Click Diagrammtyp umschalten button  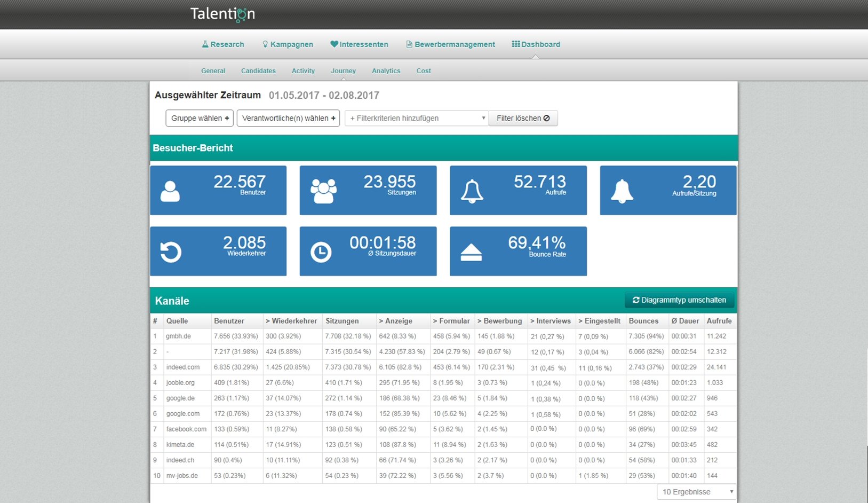[x=679, y=300]
